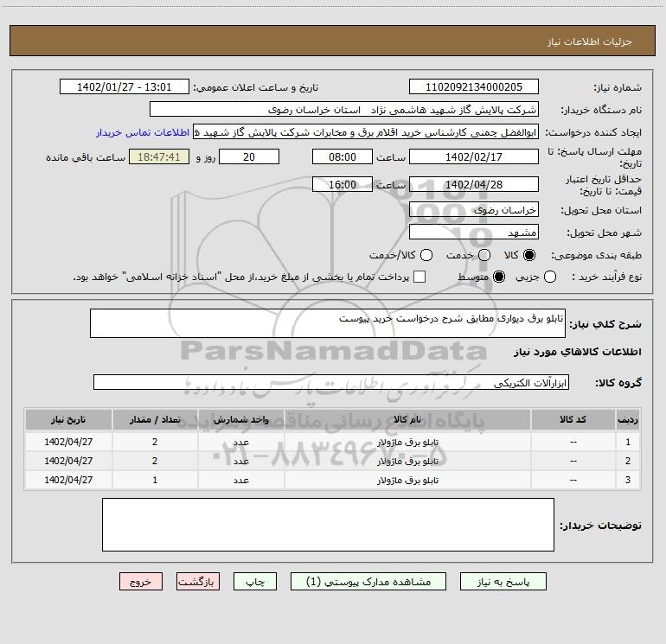
Task: Click the پاسخ به نیاز button
Action: click(x=503, y=582)
